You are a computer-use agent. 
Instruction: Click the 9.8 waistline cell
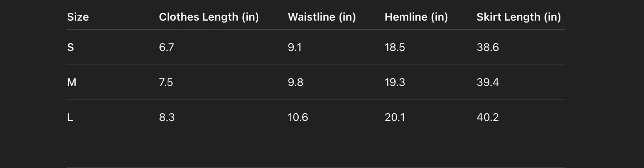[295, 82]
